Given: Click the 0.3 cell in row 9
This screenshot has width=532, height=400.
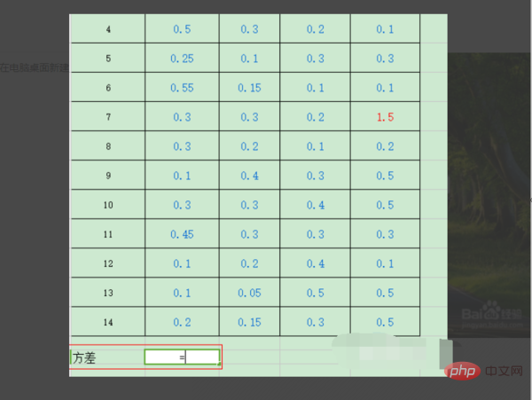Looking at the screenshot, I should 315,175.
